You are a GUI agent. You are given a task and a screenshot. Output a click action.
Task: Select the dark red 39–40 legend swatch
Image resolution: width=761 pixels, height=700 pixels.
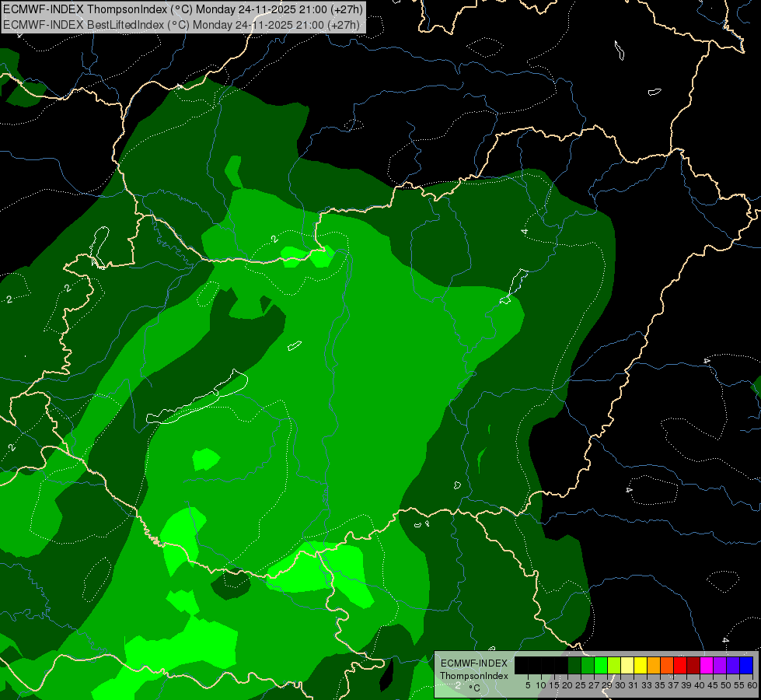(x=693, y=665)
